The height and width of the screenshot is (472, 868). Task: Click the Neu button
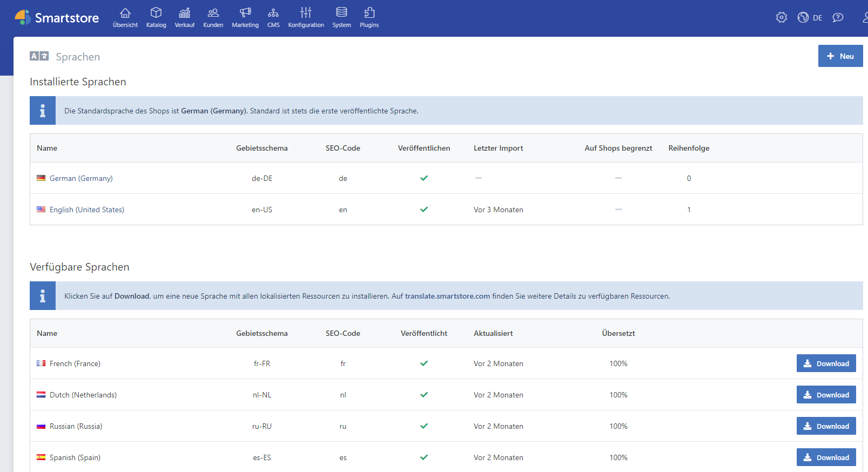click(840, 56)
